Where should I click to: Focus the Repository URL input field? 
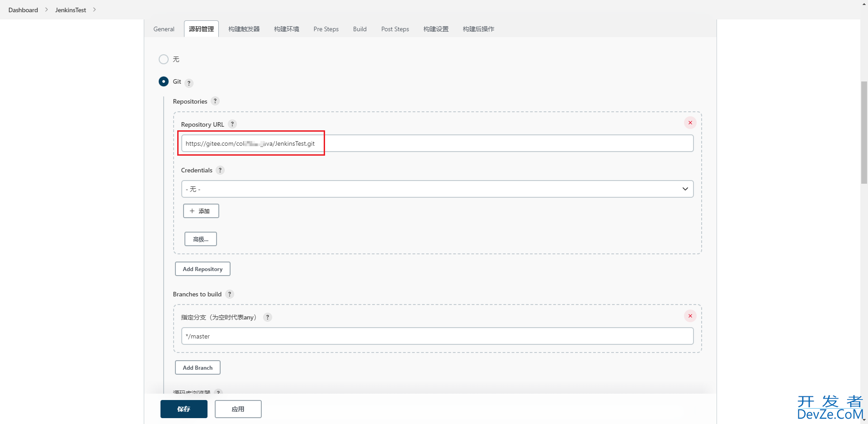[437, 143]
